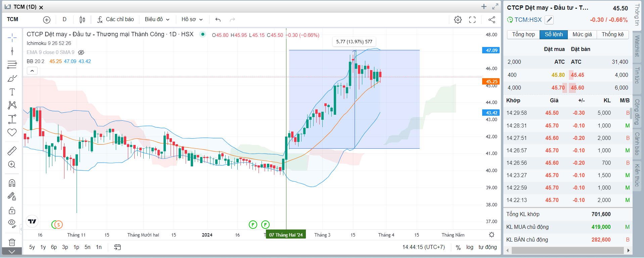Viewport: 644px width, 258px height.
Task: Toggle log scale mode
Action: [470, 247]
